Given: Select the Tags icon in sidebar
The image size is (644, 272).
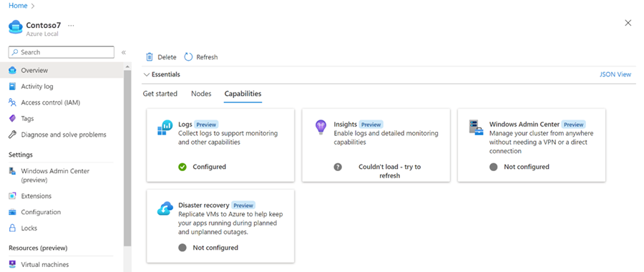Looking at the screenshot, I should tap(12, 118).
